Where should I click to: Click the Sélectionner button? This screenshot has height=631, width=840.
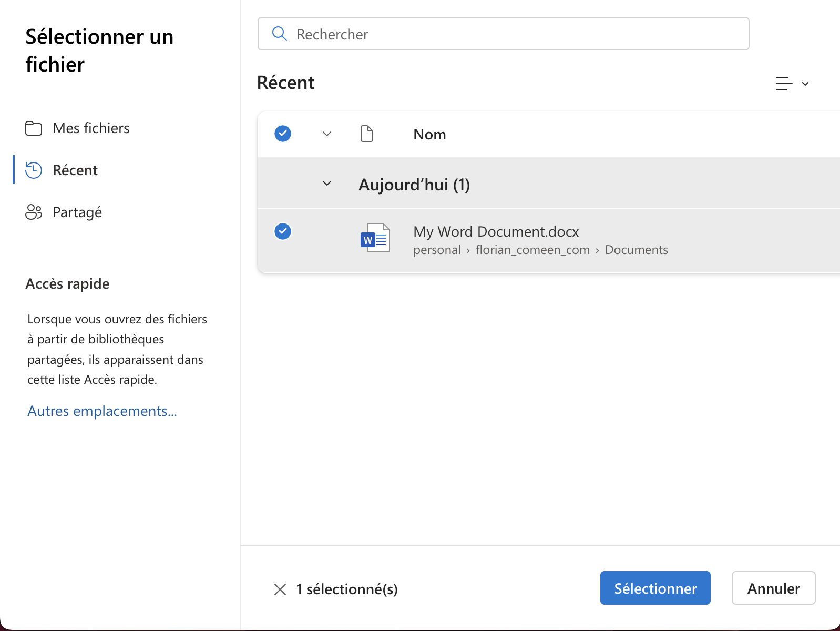pos(655,588)
